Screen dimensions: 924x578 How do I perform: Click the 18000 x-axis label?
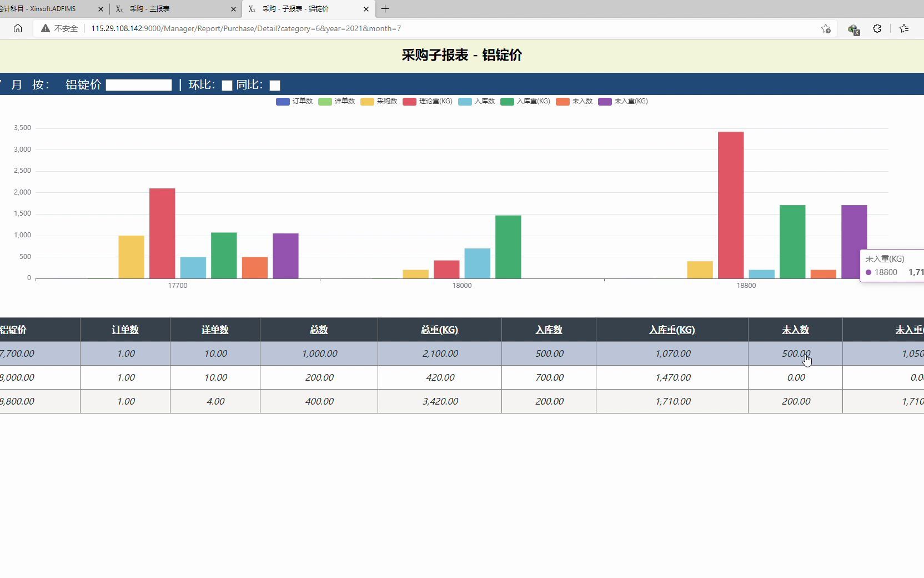[462, 286]
